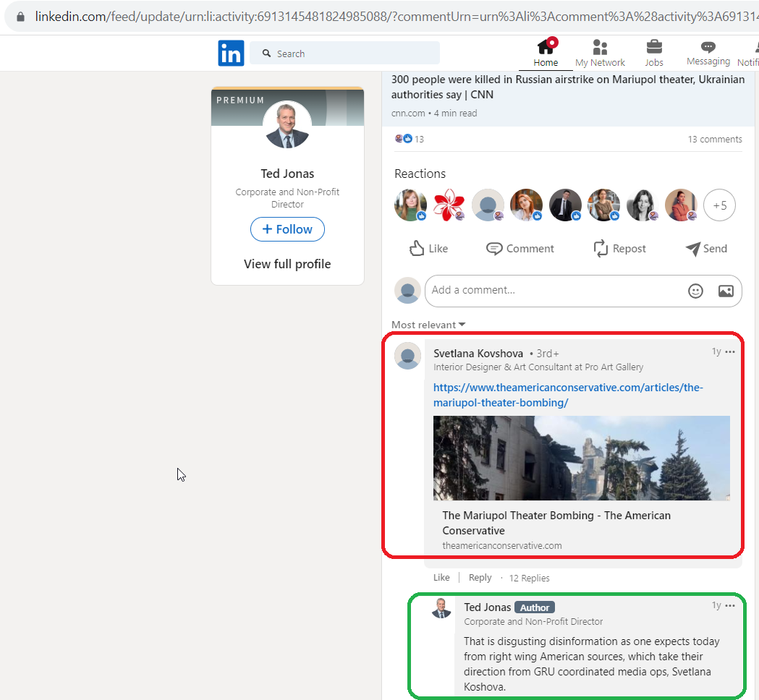Click the Comment speech-bubble button
This screenshot has width=759, height=700.
point(520,249)
